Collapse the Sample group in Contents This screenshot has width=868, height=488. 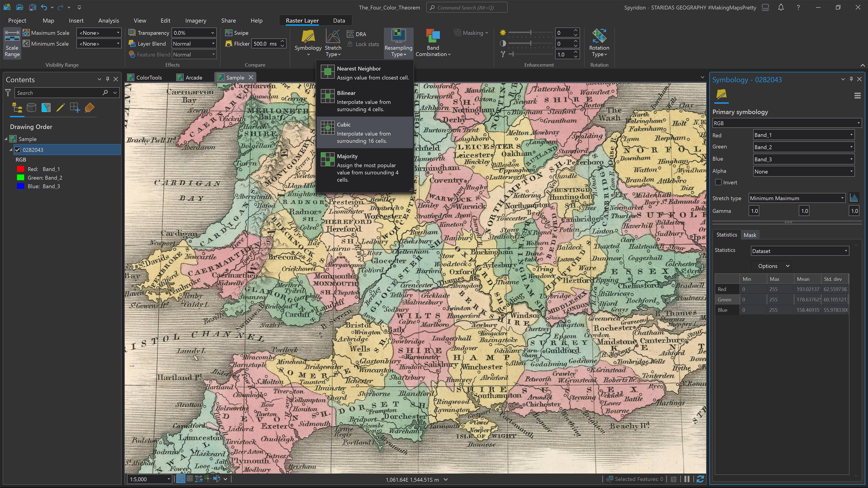point(6,139)
